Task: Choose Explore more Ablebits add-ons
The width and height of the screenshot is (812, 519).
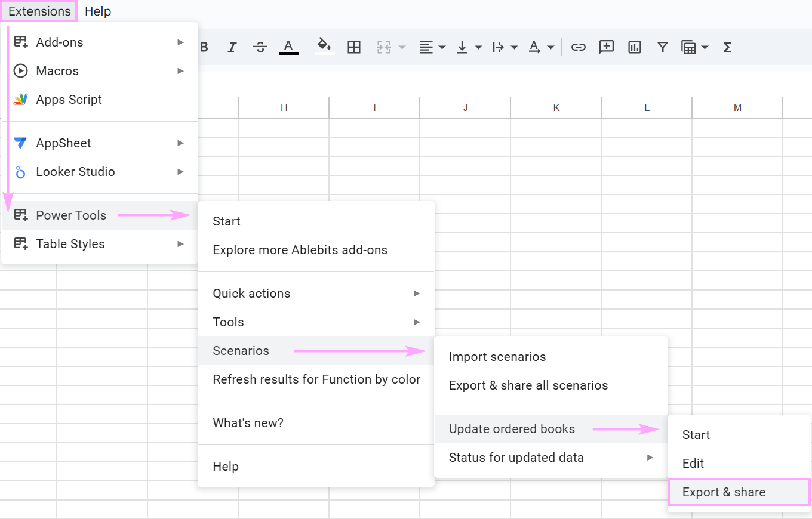Action: (316, 250)
